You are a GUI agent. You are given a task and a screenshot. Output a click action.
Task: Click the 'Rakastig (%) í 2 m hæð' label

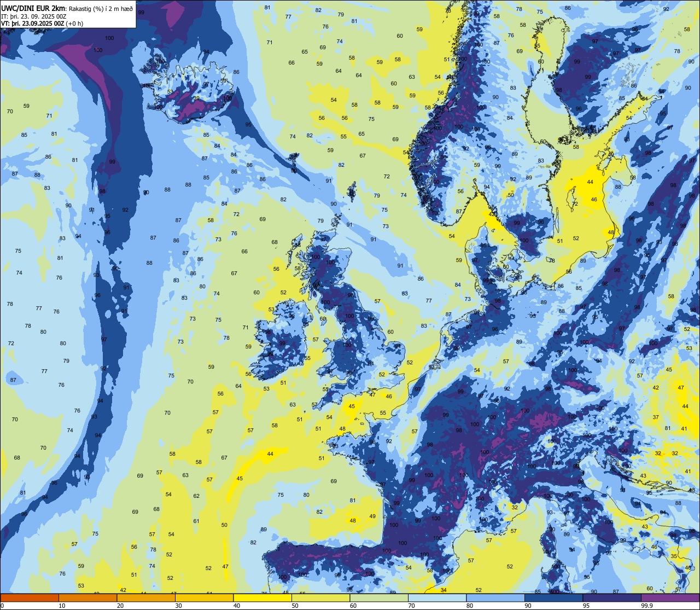click(x=101, y=8)
